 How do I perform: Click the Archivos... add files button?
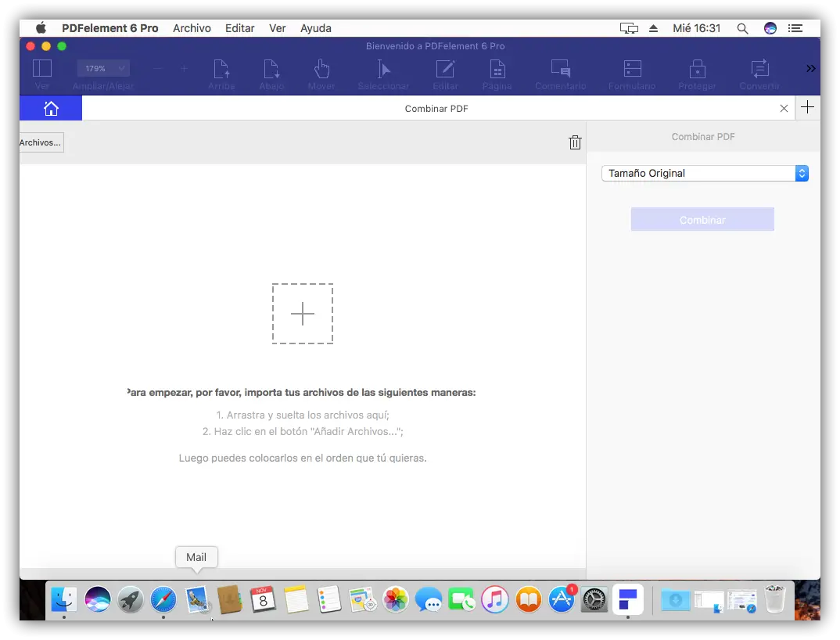(41, 142)
